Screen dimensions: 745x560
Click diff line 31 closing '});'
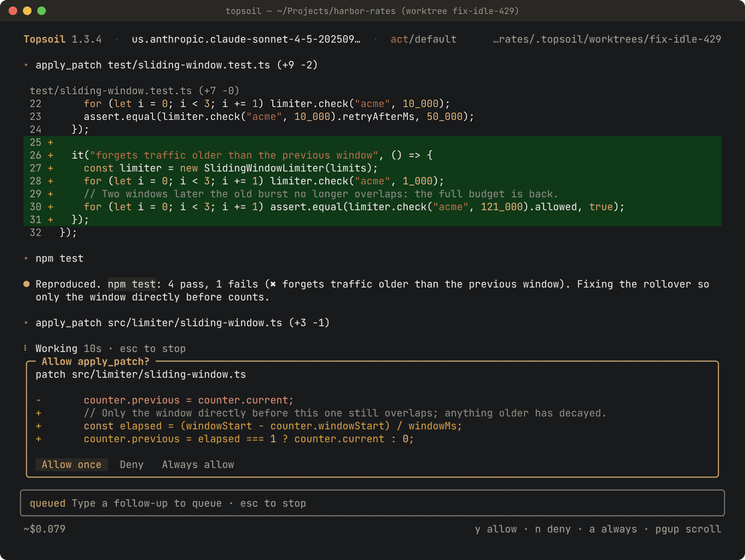point(372,220)
